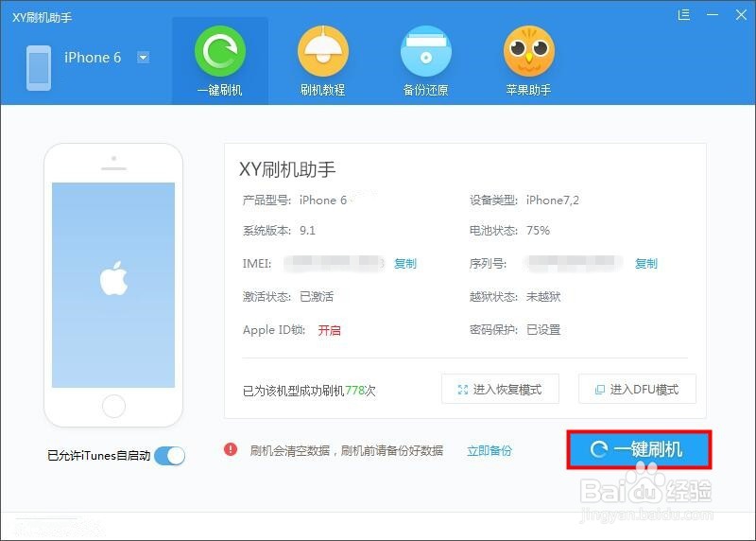Close the XY刷机助手 window
The image size is (756, 541).
point(741,15)
